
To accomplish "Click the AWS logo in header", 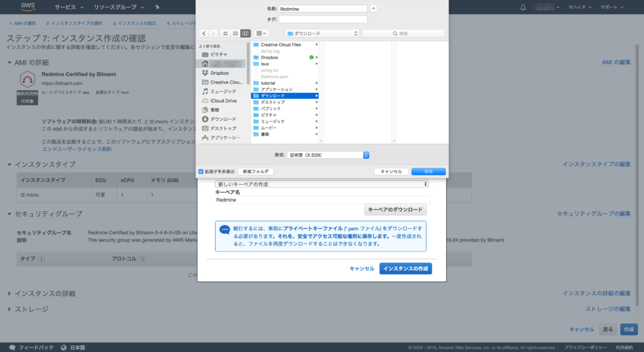I will 28,7.
